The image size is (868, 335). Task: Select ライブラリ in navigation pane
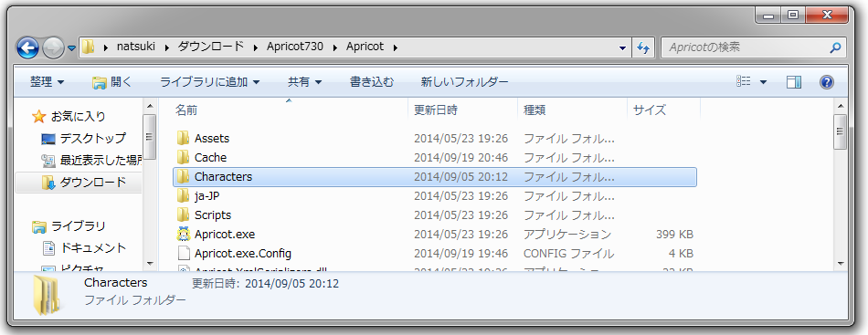pyautogui.click(x=78, y=226)
